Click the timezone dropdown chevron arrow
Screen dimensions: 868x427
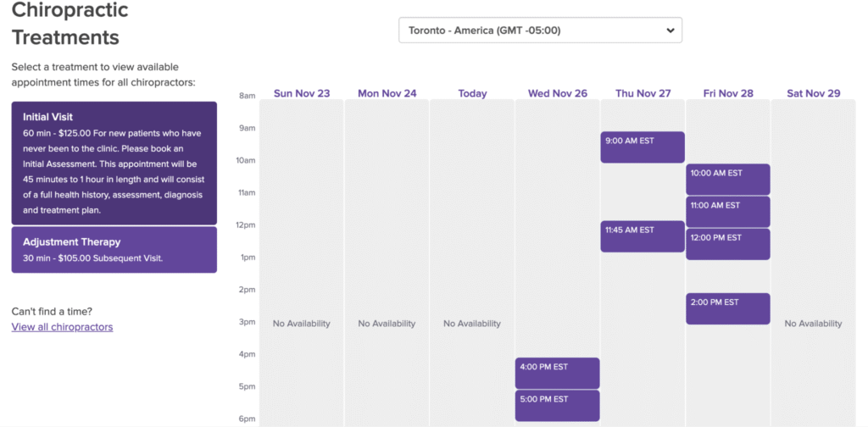[x=670, y=30]
